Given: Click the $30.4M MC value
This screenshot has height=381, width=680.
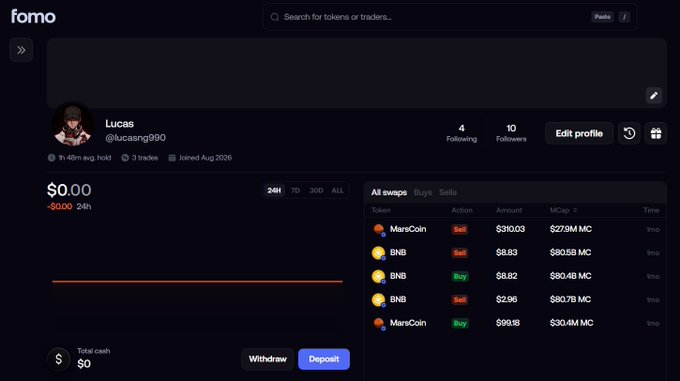Looking at the screenshot, I should click(572, 323).
